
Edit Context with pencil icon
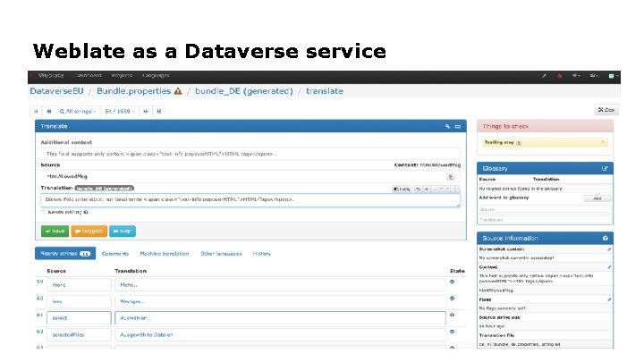(x=609, y=267)
